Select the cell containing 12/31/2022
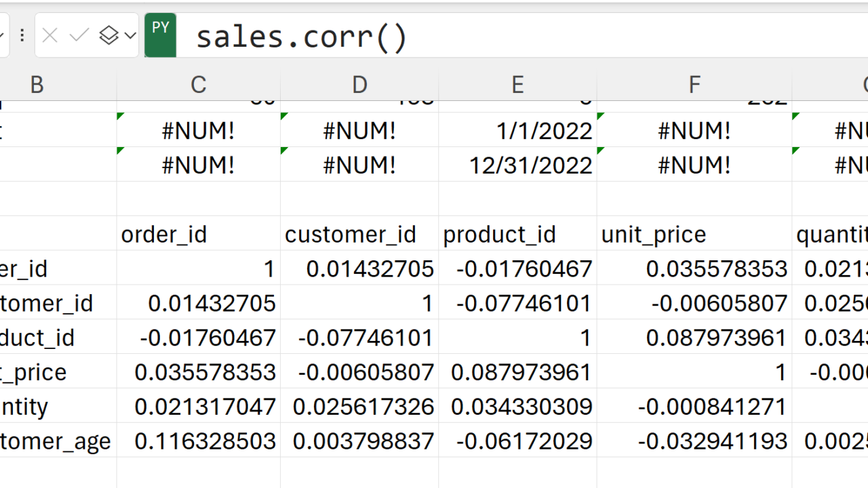This screenshot has height=488, width=868. 530,165
